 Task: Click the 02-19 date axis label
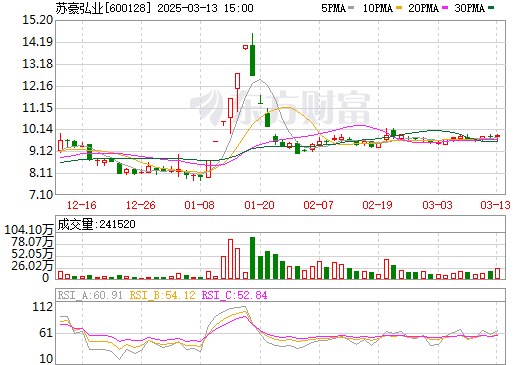point(377,205)
